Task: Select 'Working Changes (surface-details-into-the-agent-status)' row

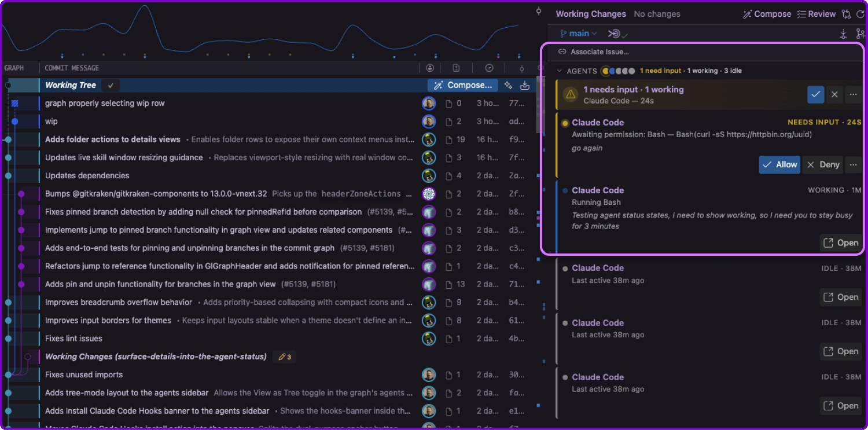Action: (x=269, y=357)
